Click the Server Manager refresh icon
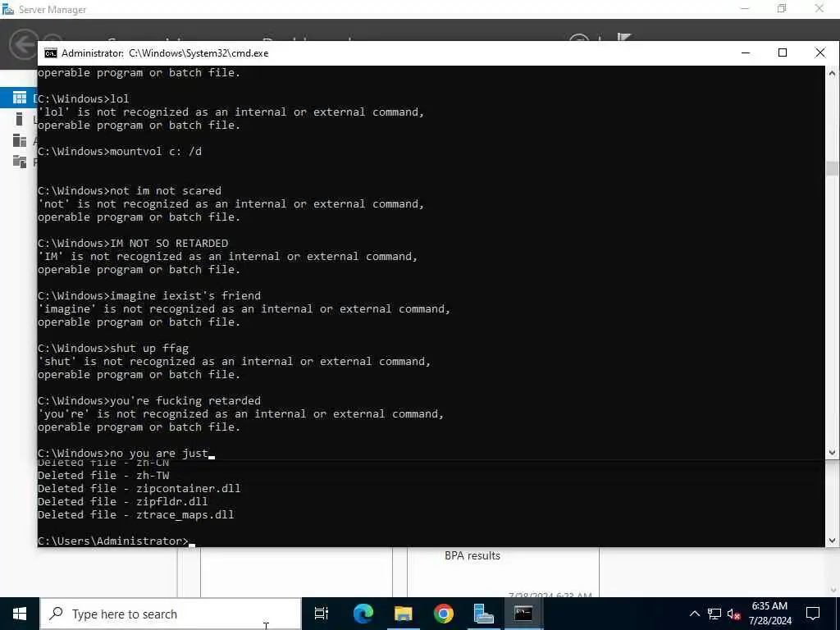 [x=578, y=38]
